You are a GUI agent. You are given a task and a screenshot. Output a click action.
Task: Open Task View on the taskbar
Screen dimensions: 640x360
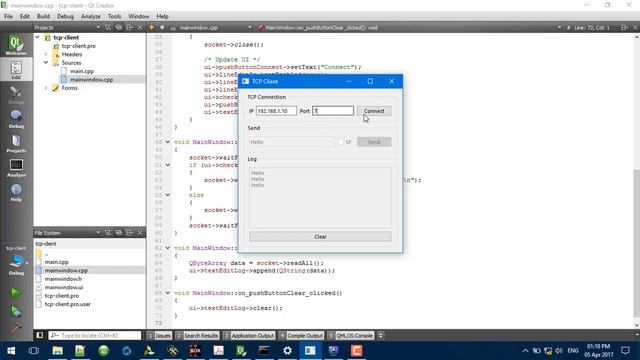point(34,351)
